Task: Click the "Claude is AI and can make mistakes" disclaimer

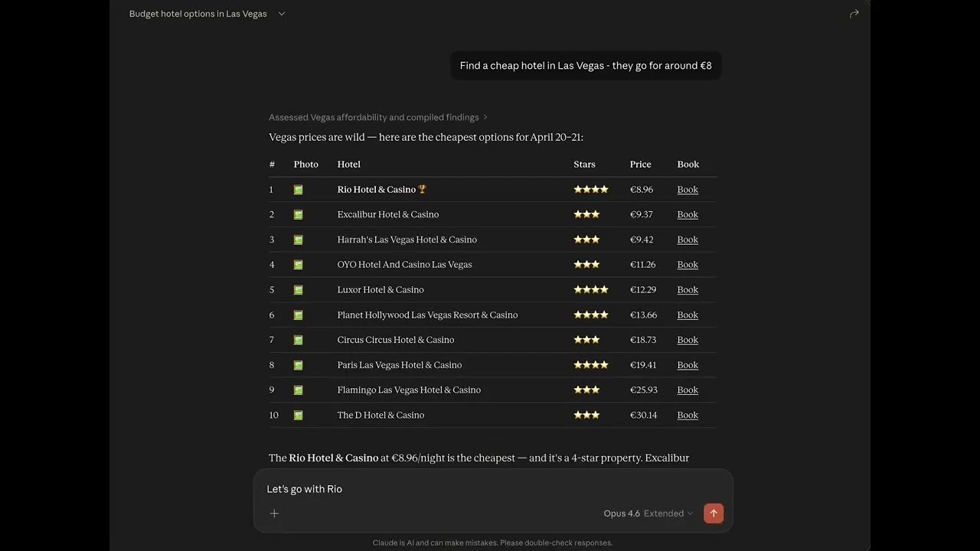Action: coord(492,543)
